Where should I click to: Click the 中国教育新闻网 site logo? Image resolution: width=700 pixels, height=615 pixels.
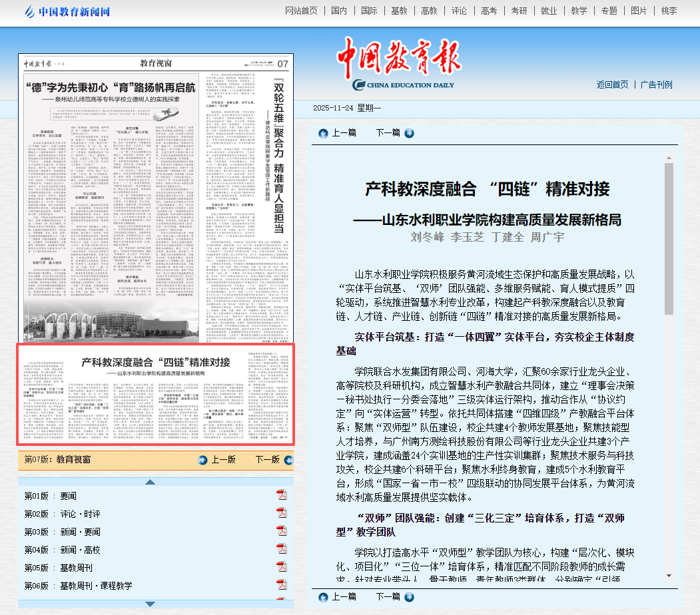coord(67,11)
